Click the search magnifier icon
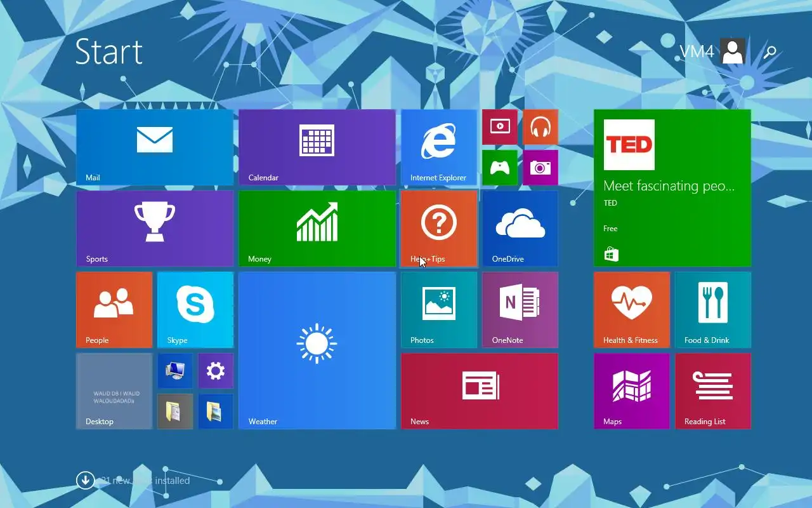The width and height of the screenshot is (812, 508). pos(770,52)
